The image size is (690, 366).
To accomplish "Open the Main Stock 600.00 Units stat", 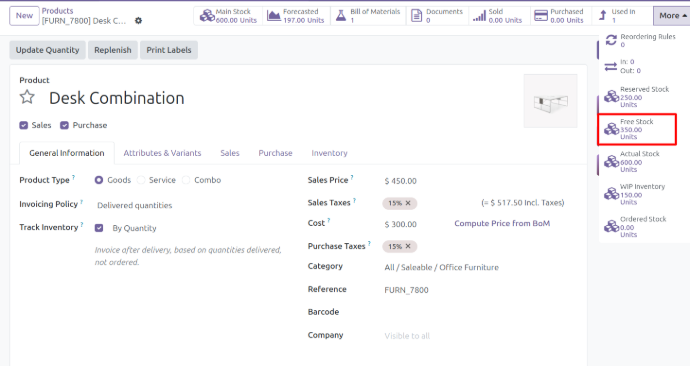I will [x=228, y=16].
